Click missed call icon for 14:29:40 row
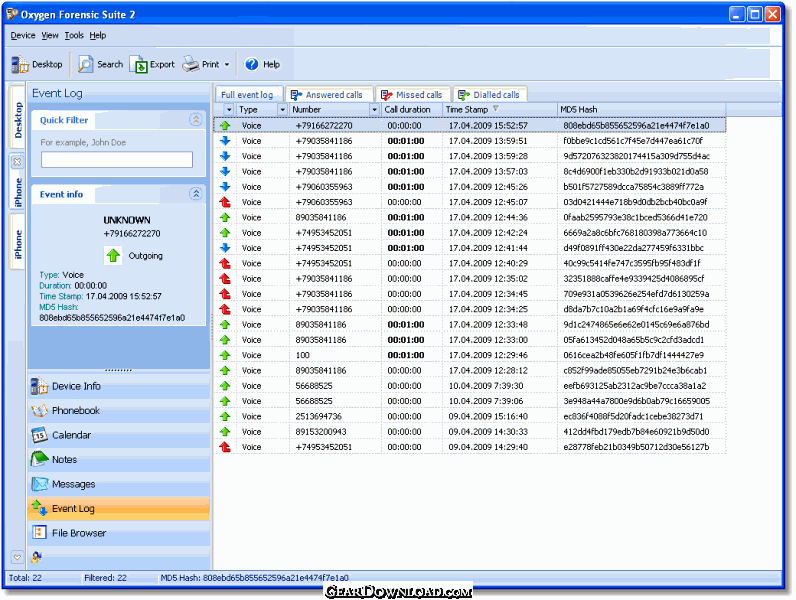The width and height of the screenshot is (796, 600). click(x=225, y=447)
